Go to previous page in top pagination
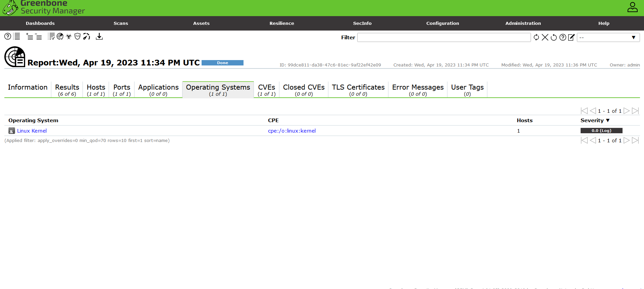This screenshot has width=644, height=289. [x=593, y=111]
